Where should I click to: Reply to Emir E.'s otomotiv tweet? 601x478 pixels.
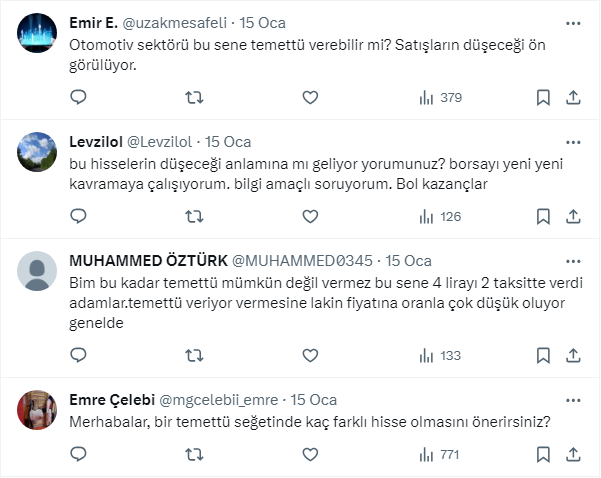point(79,97)
